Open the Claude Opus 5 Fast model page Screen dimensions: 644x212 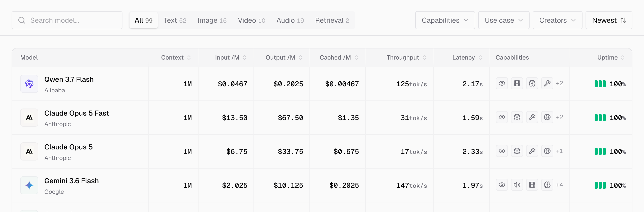(x=77, y=113)
